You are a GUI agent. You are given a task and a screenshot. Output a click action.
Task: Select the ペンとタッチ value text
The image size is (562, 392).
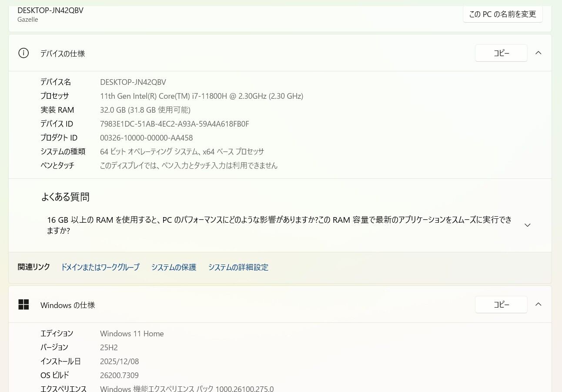click(189, 166)
